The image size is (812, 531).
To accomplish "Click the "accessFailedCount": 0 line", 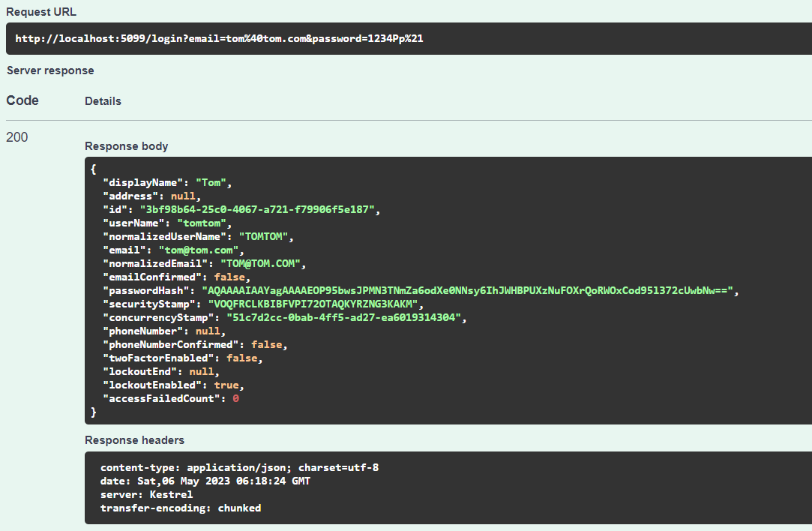I will (171, 397).
